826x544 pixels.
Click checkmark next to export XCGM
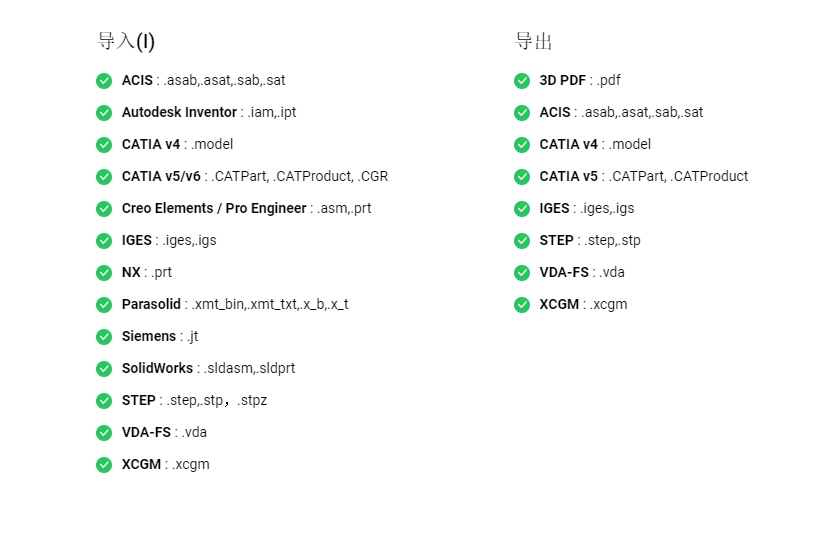tap(522, 305)
